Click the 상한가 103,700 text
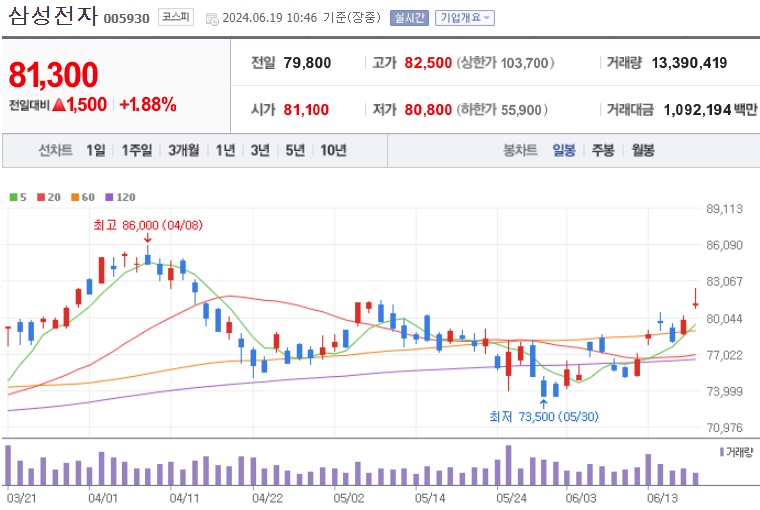 coord(505,63)
